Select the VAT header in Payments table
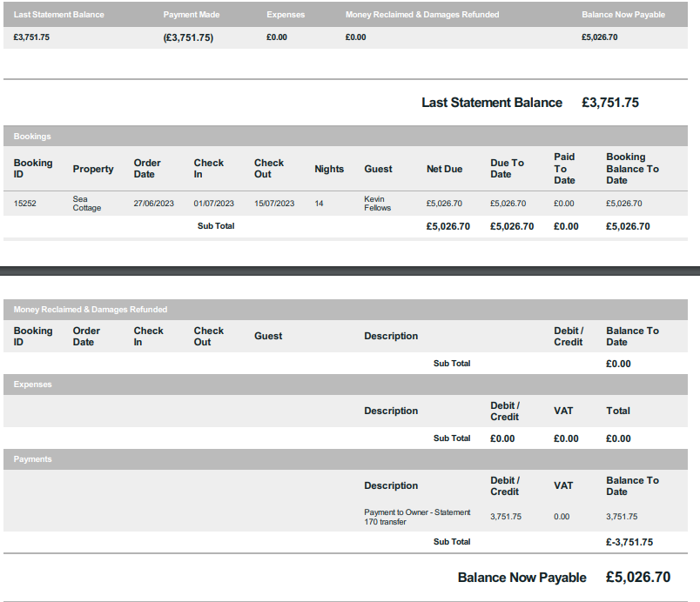The height and width of the screenshot is (602, 700). coord(563,485)
